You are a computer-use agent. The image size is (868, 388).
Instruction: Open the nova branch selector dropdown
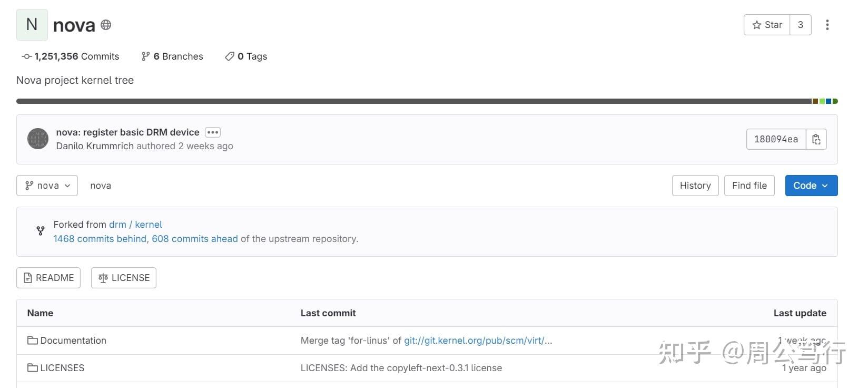(47, 185)
